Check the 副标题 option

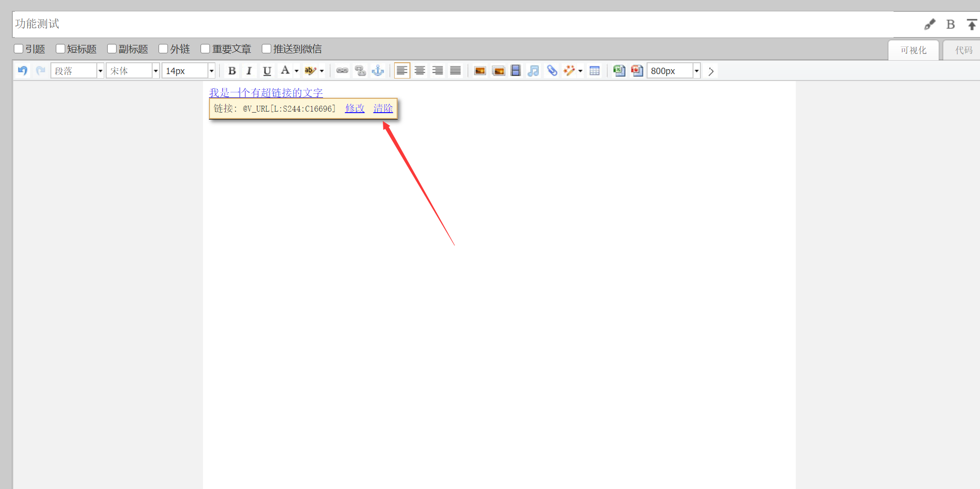(x=112, y=48)
